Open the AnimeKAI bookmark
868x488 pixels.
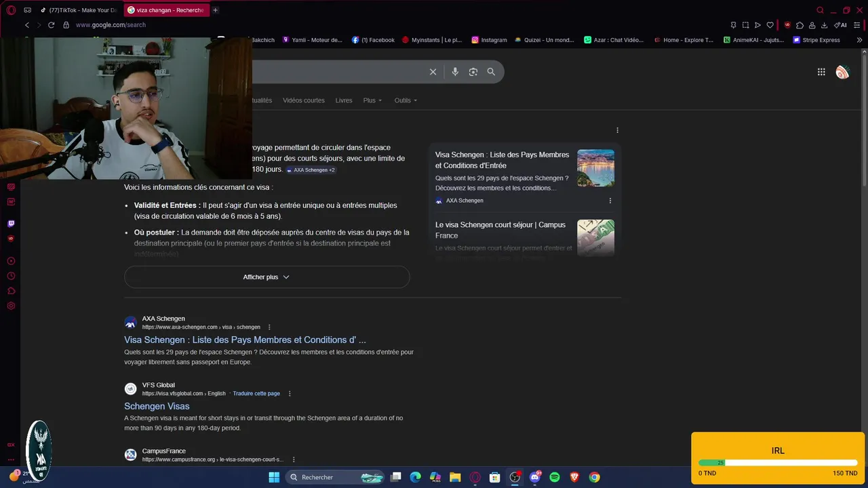pos(753,40)
